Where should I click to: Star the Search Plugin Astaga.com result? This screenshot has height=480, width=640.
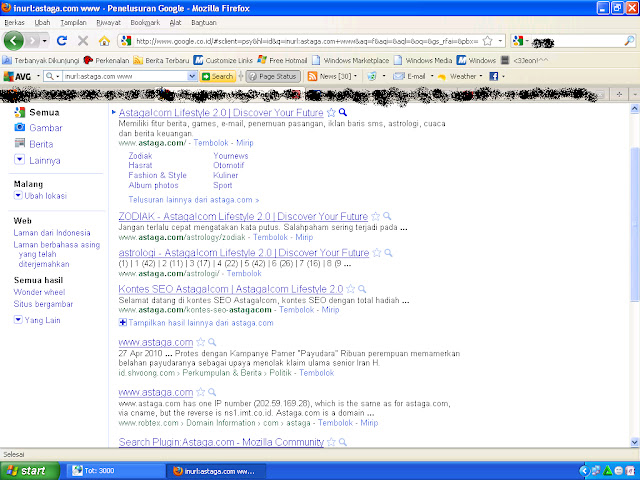(x=331, y=442)
